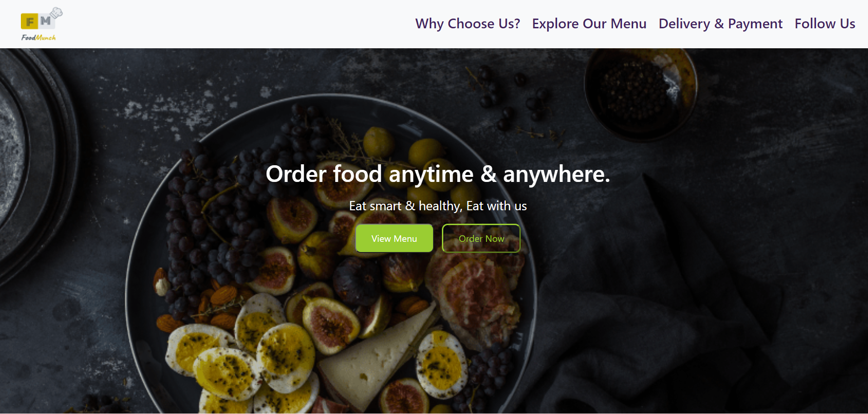Go to Explore Our Menu
This screenshot has width=868, height=414.
(589, 24)
